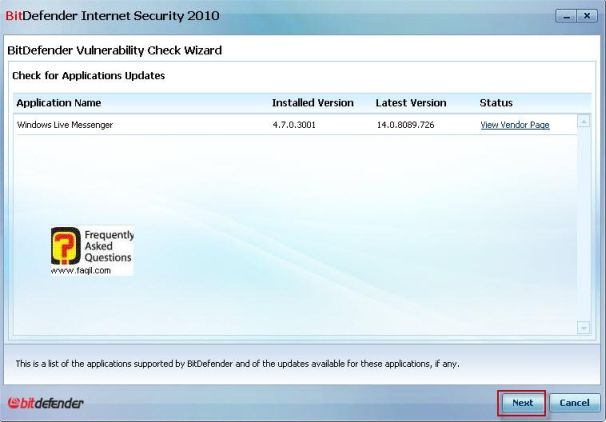Click installed version 4.7.0.3001
This screenshot has height=422, width=606.
(x=294, y=125)
